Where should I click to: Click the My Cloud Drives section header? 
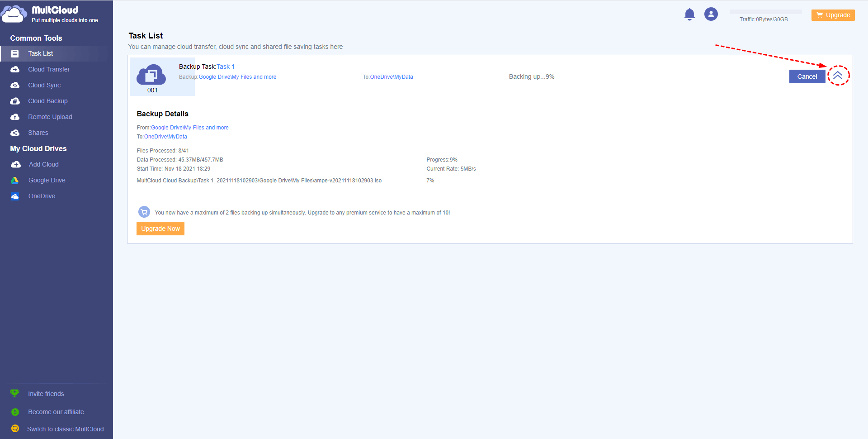click(38, 148)
